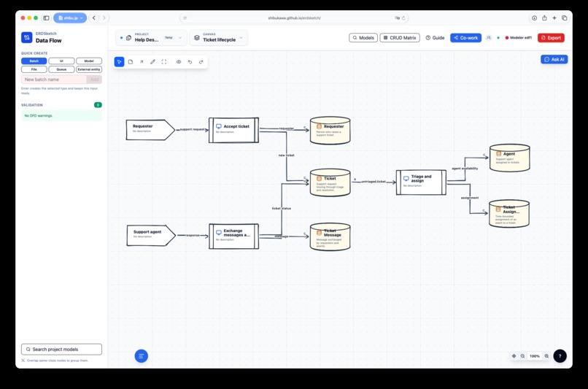The image size is (588, 389).
Task: Click the 100% zoom level indicator
Action: pyautogui.click(x=534, y=356)
